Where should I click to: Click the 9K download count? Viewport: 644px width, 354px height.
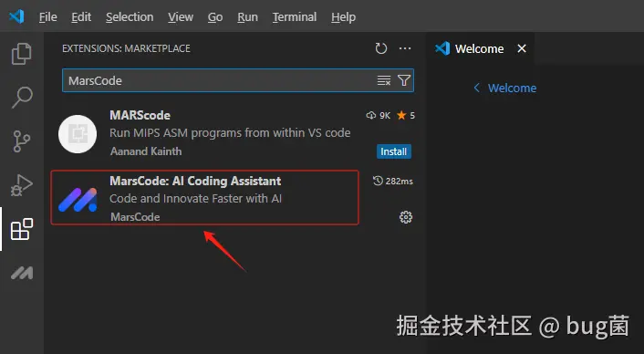pos(379,115)
